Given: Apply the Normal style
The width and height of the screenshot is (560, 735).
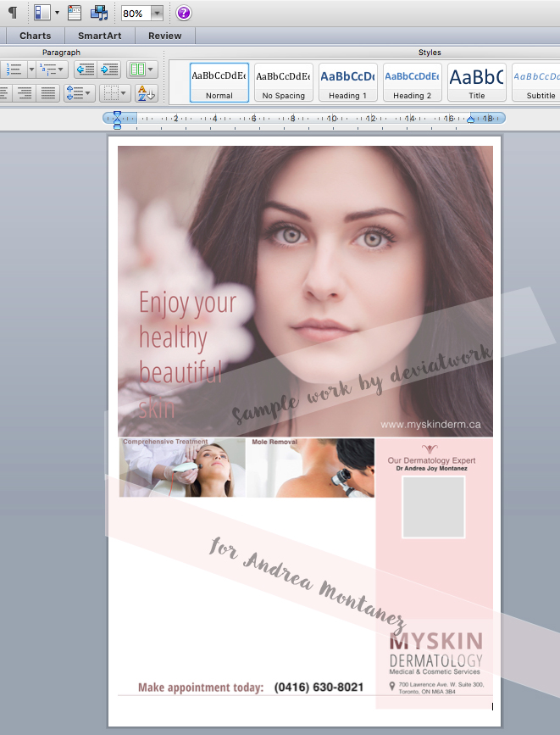Looking at the screenshot, I should point(219,82).
